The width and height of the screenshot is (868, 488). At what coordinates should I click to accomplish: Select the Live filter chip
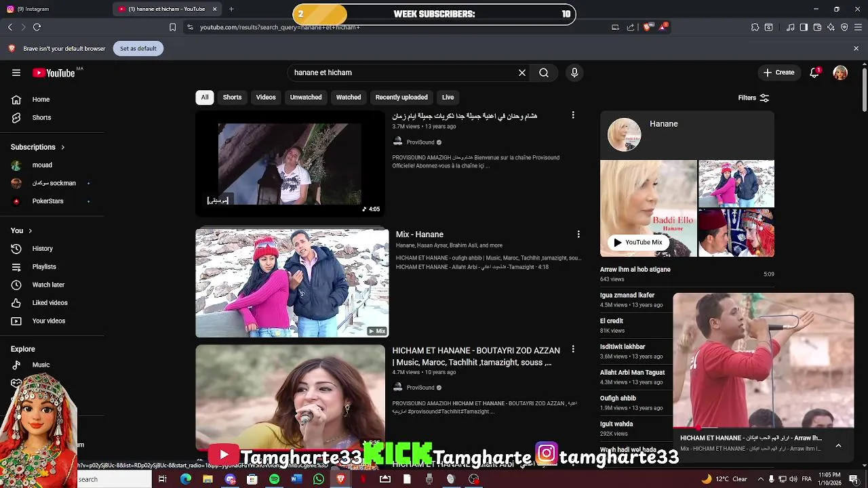click(x=448, y=97)
